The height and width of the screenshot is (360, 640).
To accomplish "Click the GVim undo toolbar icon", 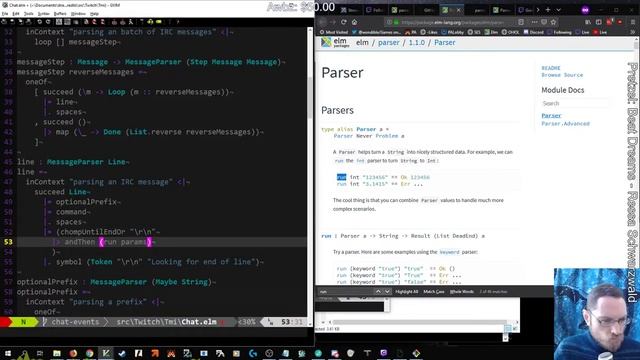I will (x=40, y=22).
